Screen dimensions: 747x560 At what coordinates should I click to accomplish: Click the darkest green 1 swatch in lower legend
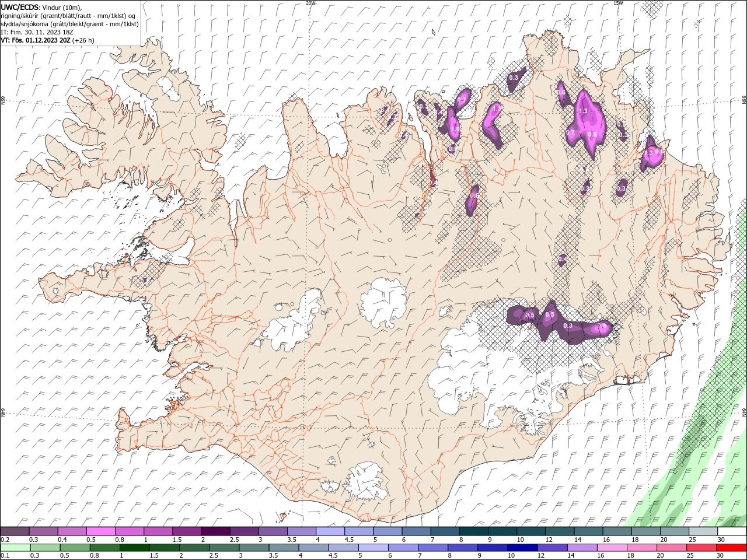click(134, 548)
